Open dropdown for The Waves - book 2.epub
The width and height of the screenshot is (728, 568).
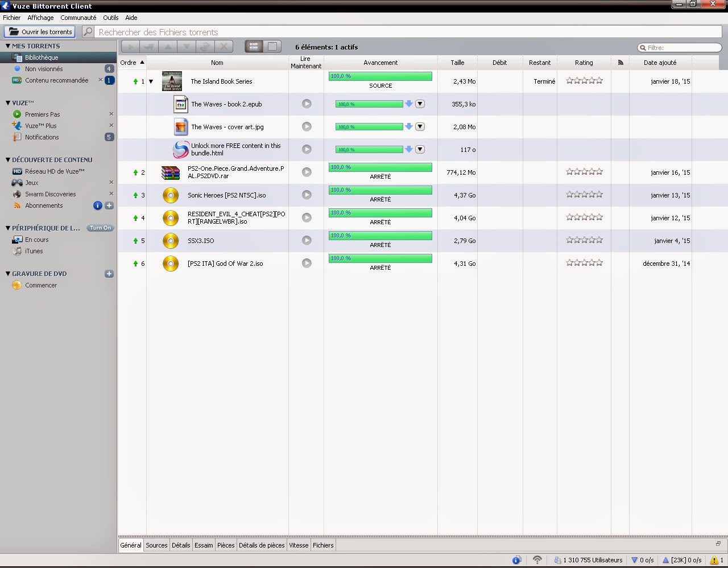click(x=420, y=104)
